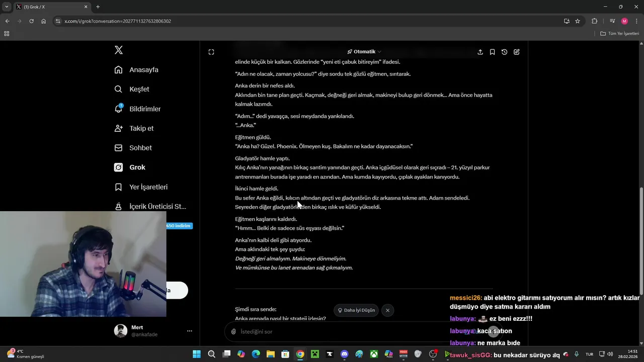
Task: Open the Otomatik model dropdown
Action: pos(364,52)
